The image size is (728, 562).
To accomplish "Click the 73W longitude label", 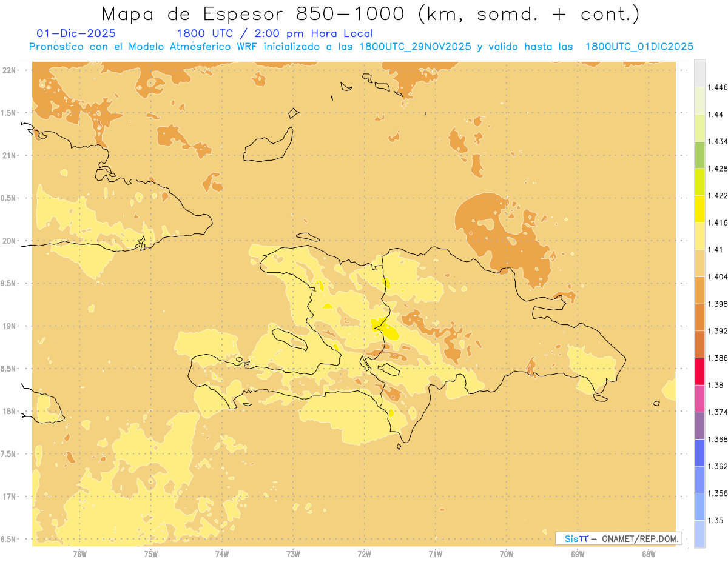I will 293,554.
